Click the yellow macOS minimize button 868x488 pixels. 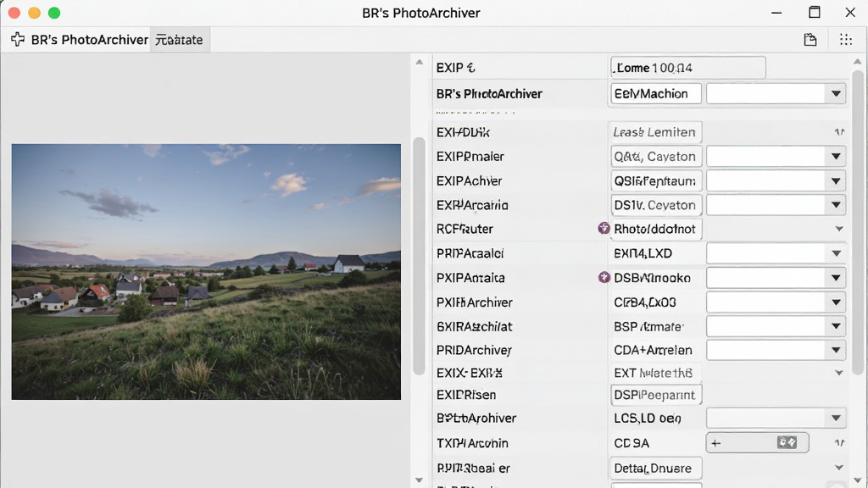pos(34,13)
